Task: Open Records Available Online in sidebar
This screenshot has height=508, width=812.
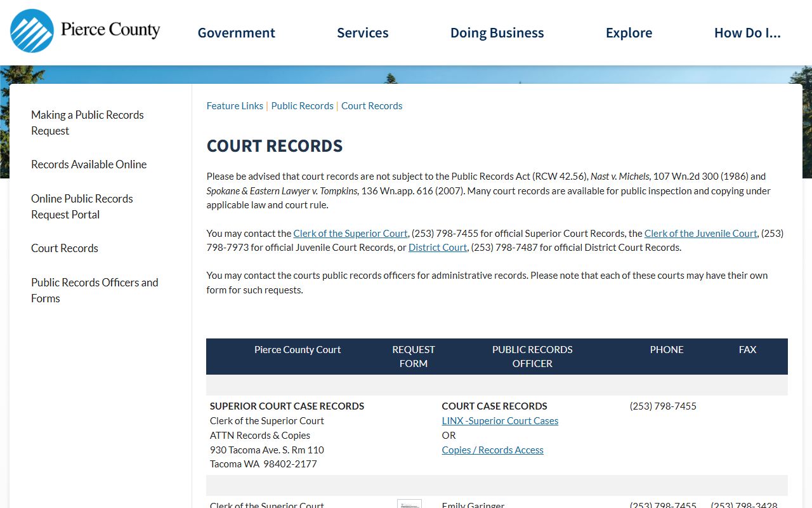Action: click(89, 164)
